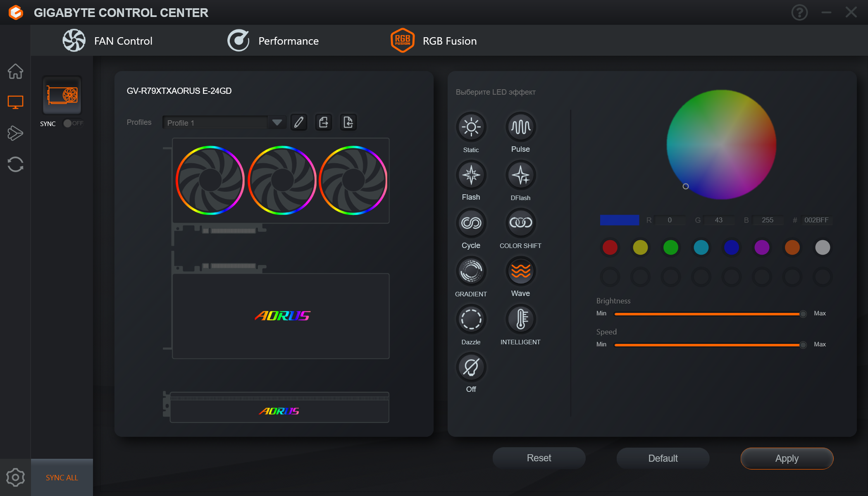The image size is (868, 496).
Task: Turn LEDs off with Off icon
Action: [471, 367]
